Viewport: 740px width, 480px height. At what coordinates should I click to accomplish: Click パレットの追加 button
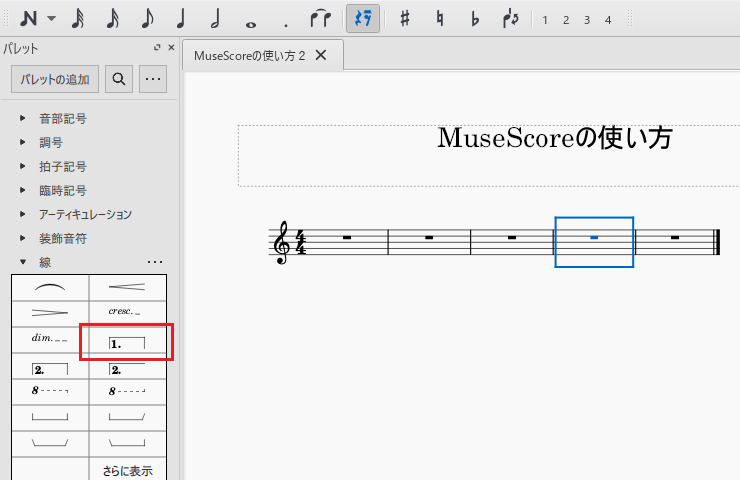pos(55,79)
